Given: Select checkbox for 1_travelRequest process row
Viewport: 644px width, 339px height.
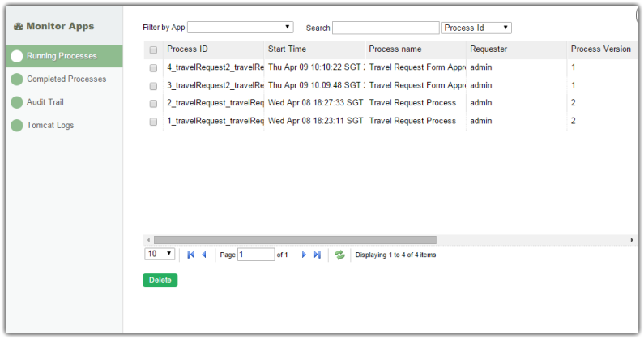Looking at the screenshot, I should click(x=154, y=122).
